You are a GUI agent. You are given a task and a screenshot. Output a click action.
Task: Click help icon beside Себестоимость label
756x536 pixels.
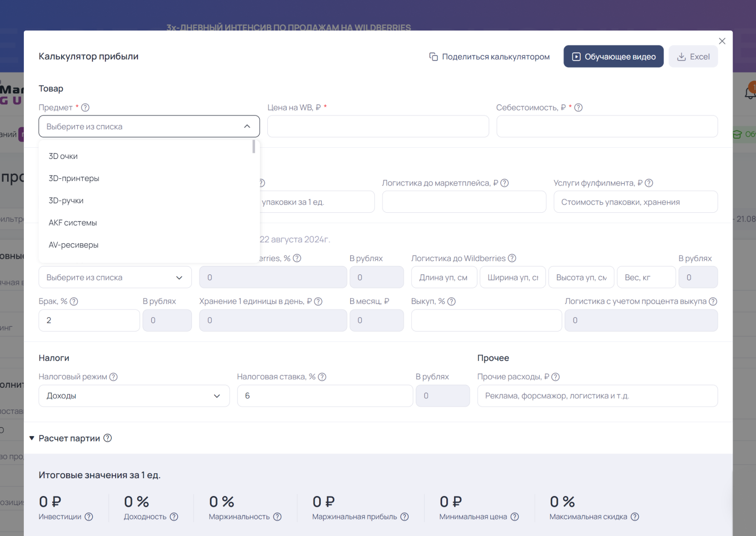(x=578, y=108)
